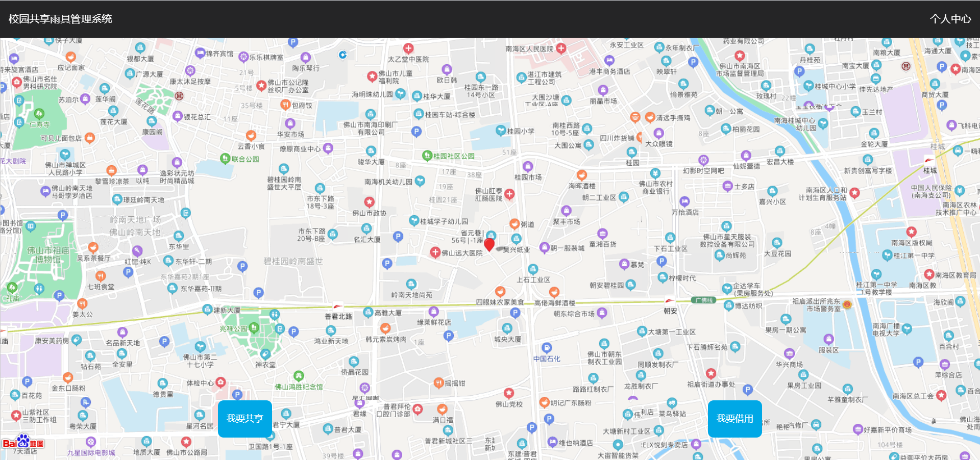Click the 万怡酒店 hotel icon
This screenshot has width=980, height=460.
click(x=684, y=201)
